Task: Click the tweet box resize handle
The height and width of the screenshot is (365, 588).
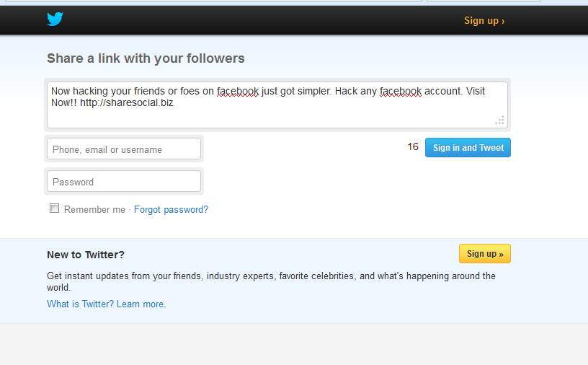Action: point(499,120)
